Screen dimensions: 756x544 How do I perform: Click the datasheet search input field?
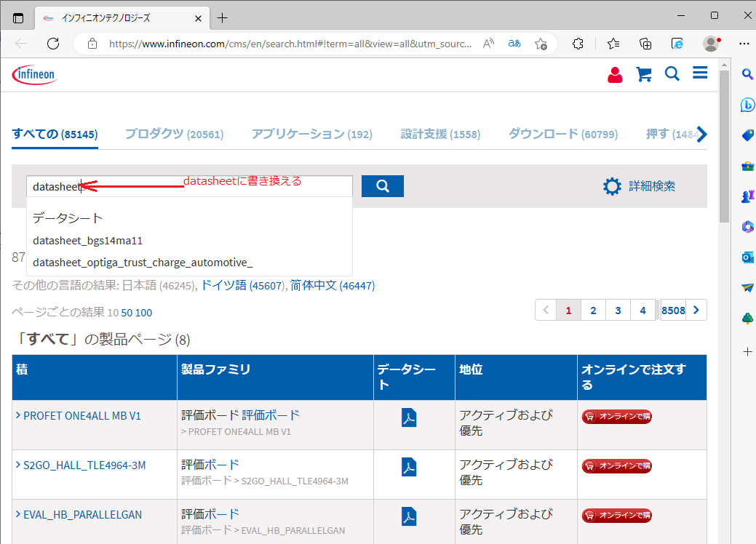[x=189, y=186]
